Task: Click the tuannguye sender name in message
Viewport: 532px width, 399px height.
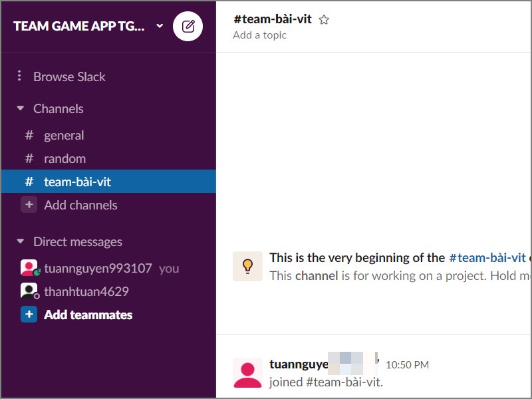Action: 299,364
